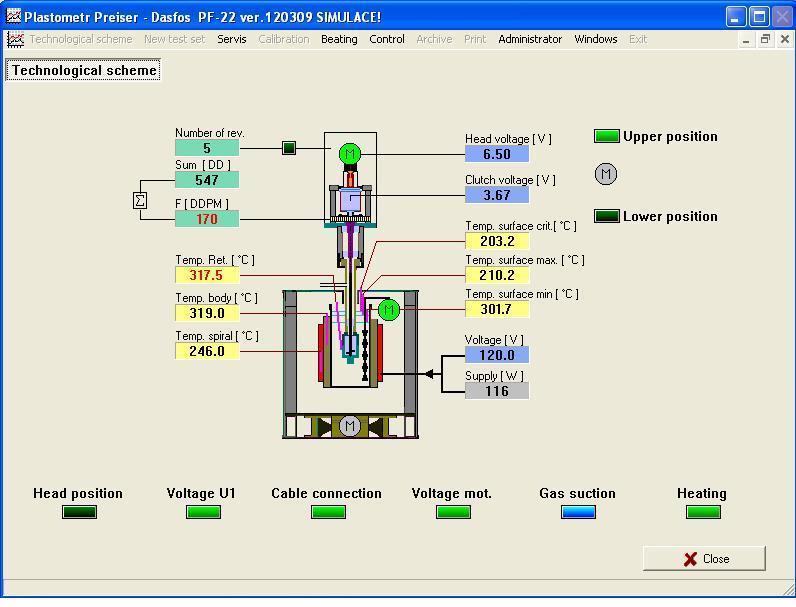The image size is (796, 607).
Task: Open the Windows menu
Action: tap(595, 39)
